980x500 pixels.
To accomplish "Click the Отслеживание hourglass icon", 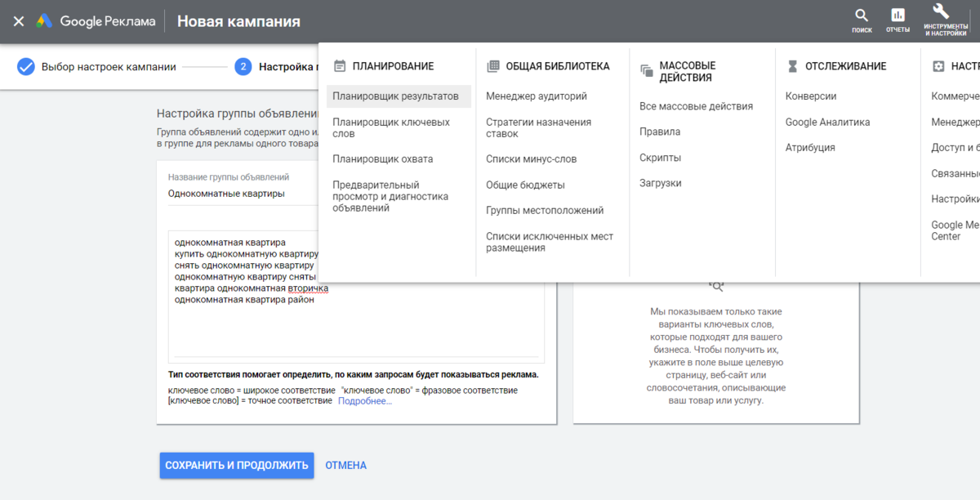I will (x=792, y=66).
